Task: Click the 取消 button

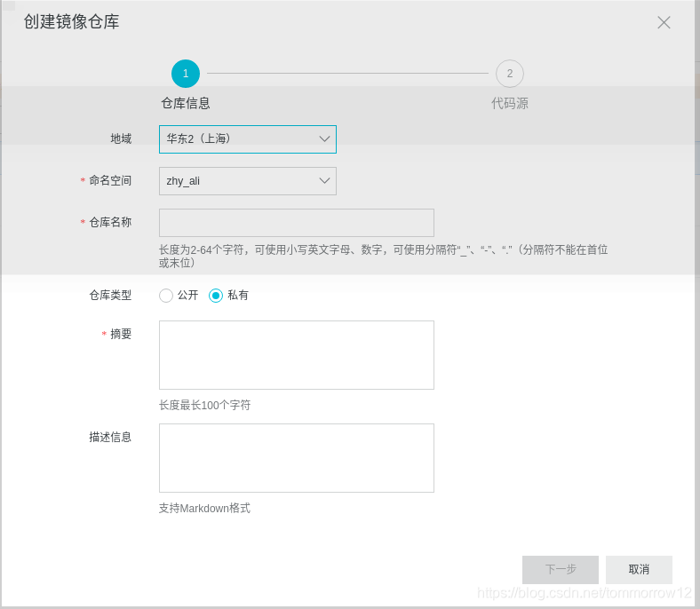Action: [639, 570]
